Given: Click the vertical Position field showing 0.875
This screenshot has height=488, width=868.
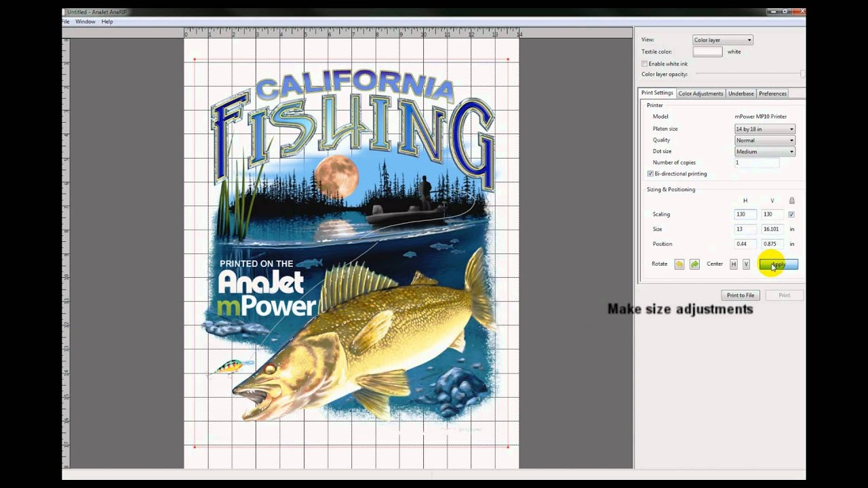Looking at the screenshot, I should (x=772, y=244).
